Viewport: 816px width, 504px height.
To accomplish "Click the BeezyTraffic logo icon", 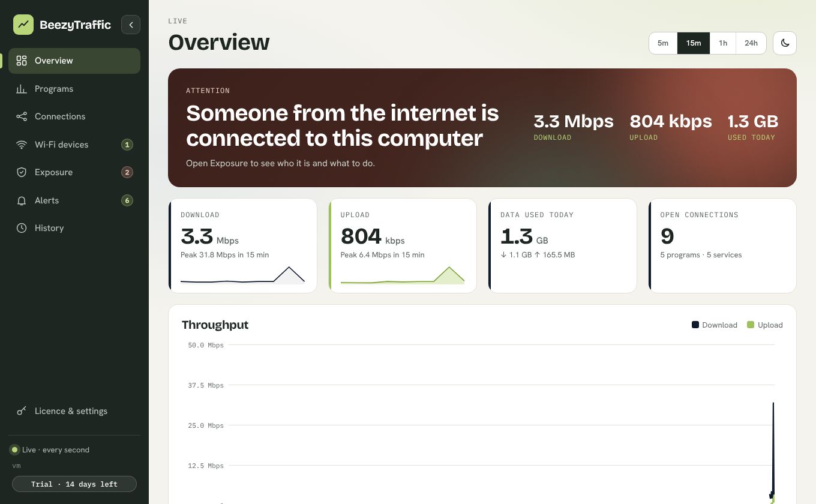I will click(x=23, y=25).
